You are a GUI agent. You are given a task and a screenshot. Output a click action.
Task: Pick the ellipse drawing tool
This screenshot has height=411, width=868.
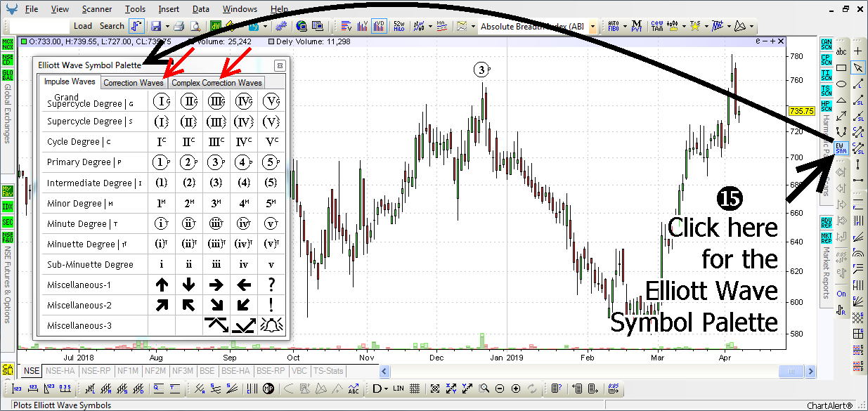(841, 84)
